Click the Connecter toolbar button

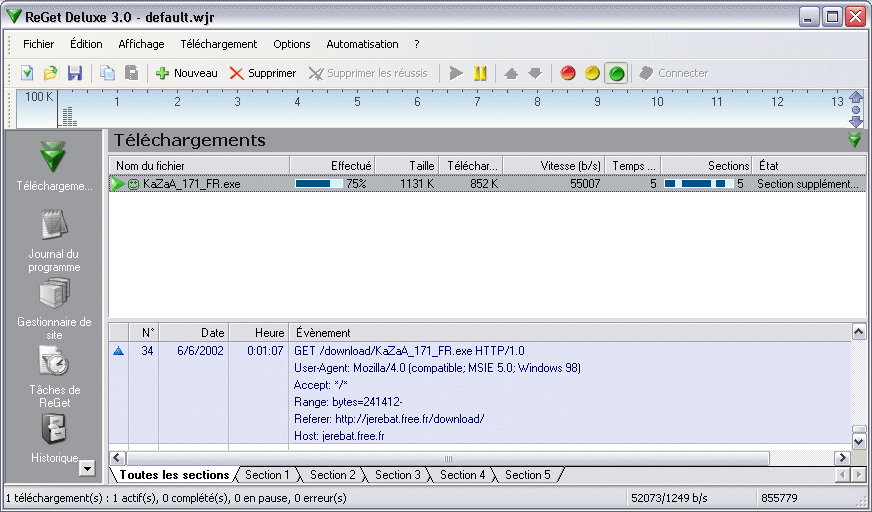click(673, 73)
